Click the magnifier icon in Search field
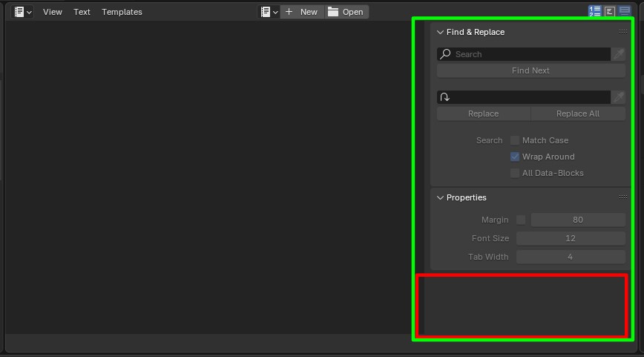644x357 pixels. coord(445,54)
